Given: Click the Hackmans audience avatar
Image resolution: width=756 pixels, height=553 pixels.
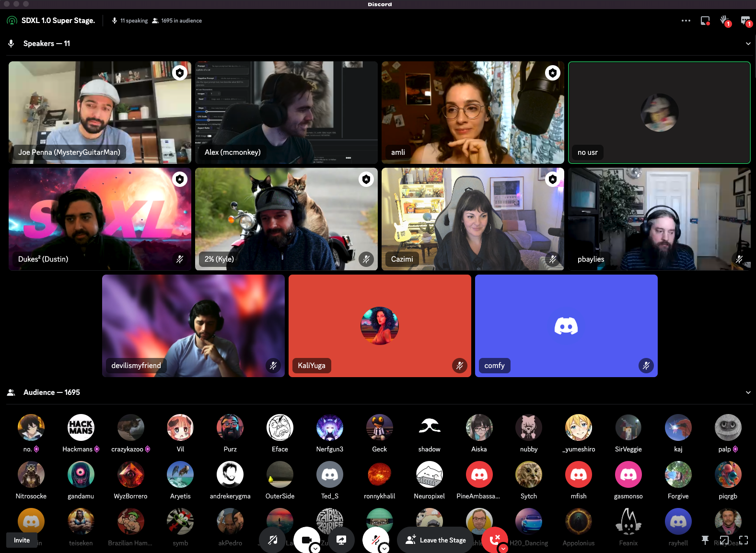Looking at the screenshot, I should pyautogui.click(x=81, y=427).
